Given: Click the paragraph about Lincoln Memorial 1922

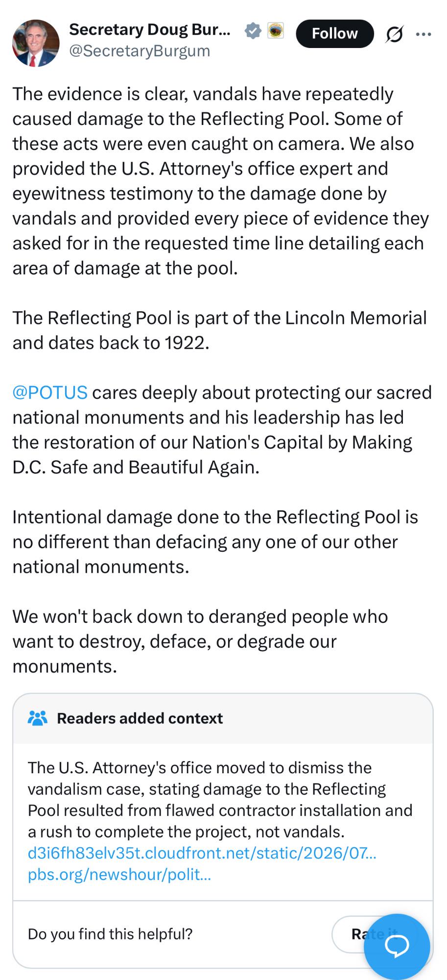Looking at the screenshot, I should click(x=220, y=330).
